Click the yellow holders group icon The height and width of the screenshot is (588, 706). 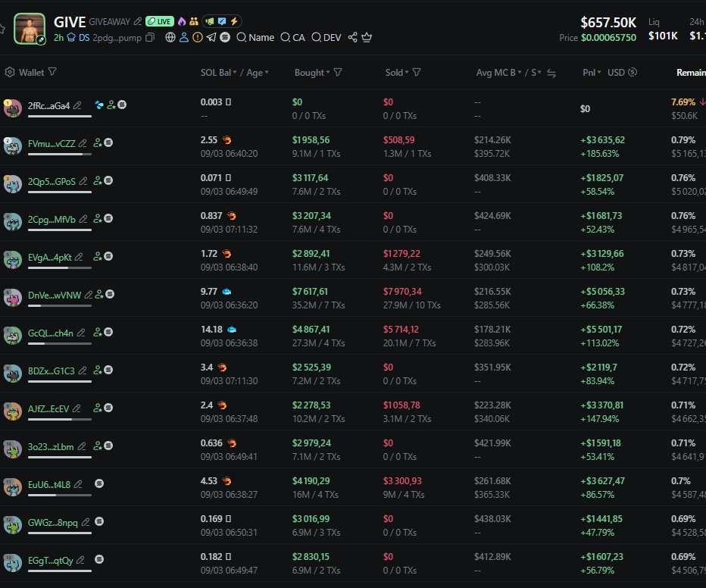click(x=194, y=21)
